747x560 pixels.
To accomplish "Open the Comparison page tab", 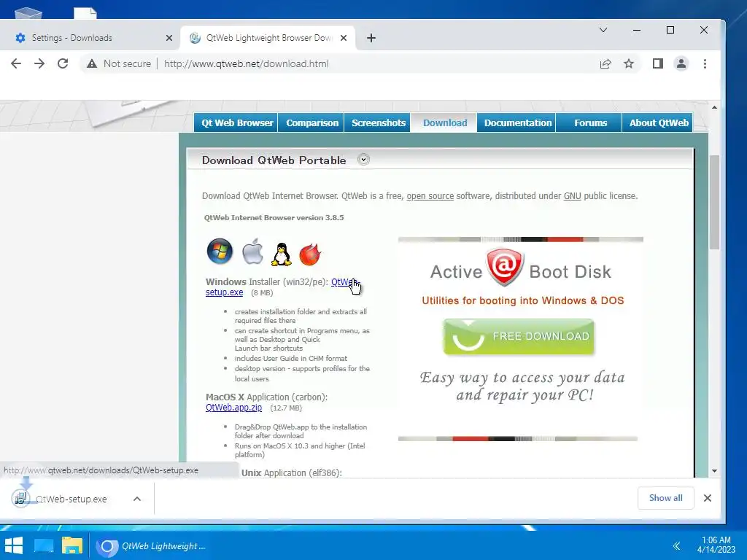I will (x=312, y=122).
